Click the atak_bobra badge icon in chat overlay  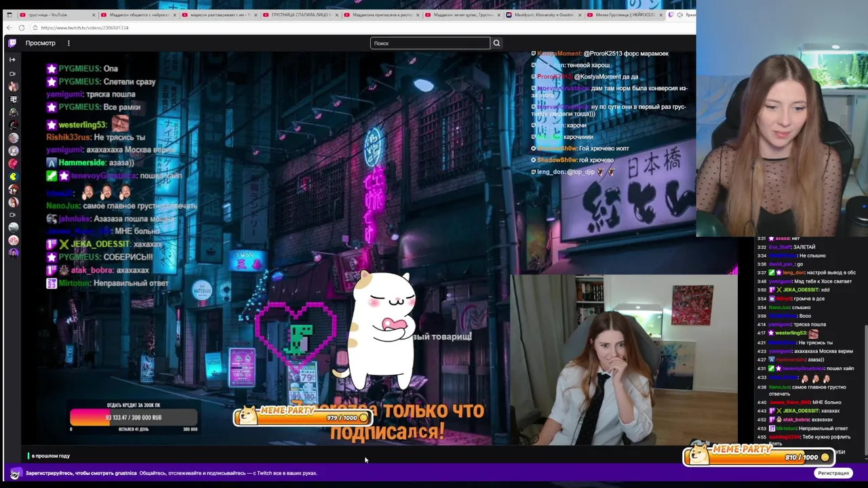(64, 270)
